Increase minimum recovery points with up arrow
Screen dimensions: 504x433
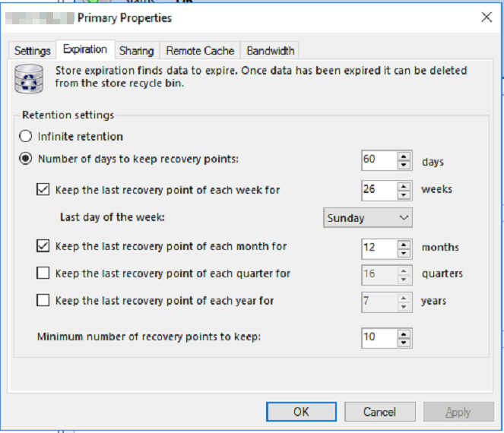404,334
